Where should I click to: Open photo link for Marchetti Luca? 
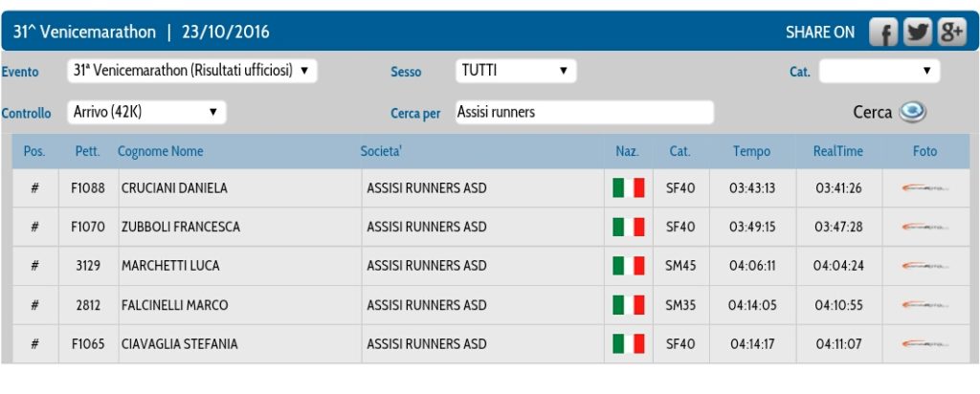(x=925, y=265)
